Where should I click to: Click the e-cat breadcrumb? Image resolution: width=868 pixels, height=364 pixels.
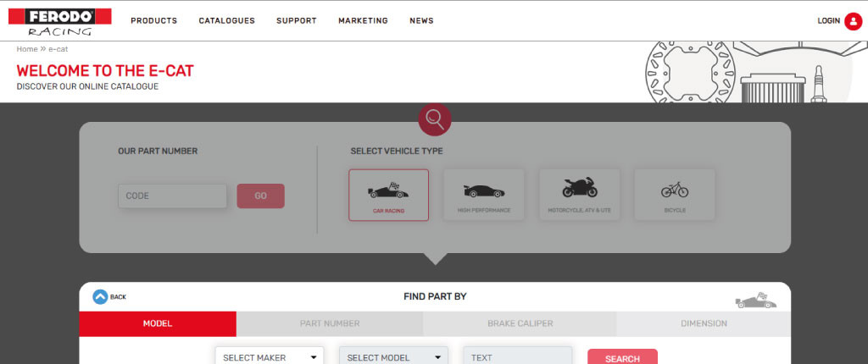[x=58, y=49]
